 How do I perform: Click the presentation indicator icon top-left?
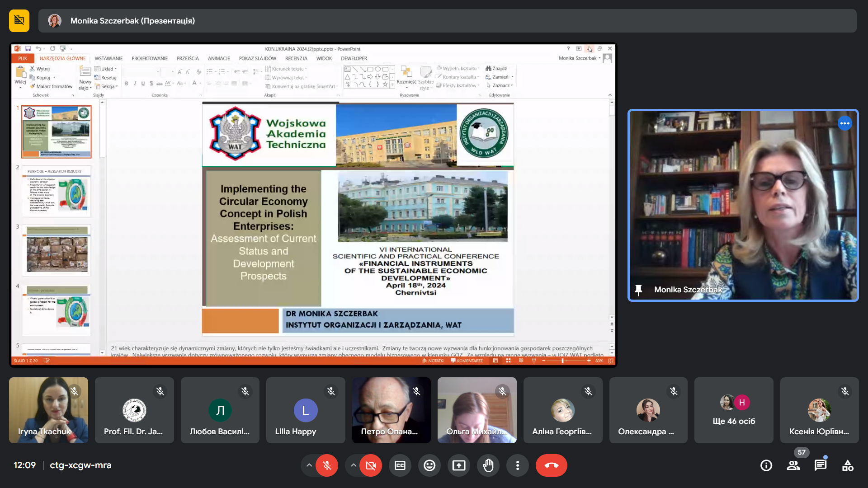[19, 20]
